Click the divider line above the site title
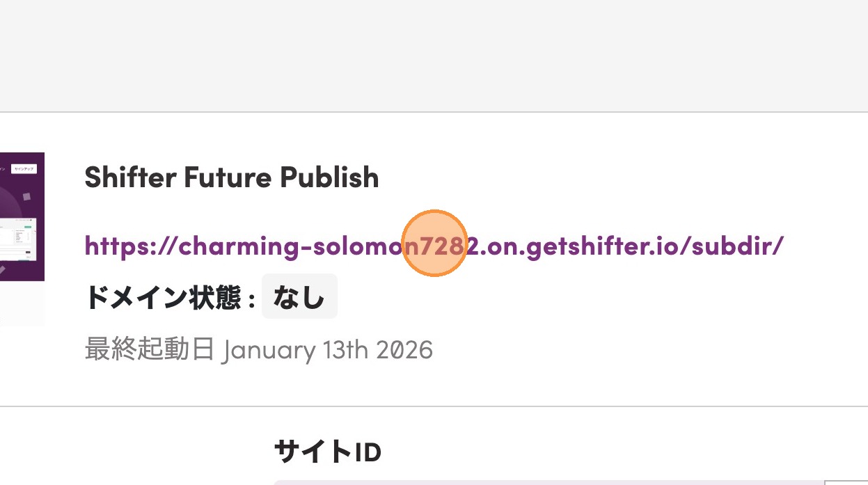 coord(434,112)
